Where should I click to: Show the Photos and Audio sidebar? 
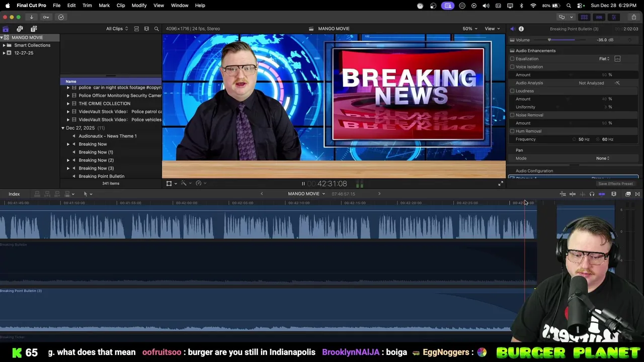pyautogui.click(x=20, y=29)
